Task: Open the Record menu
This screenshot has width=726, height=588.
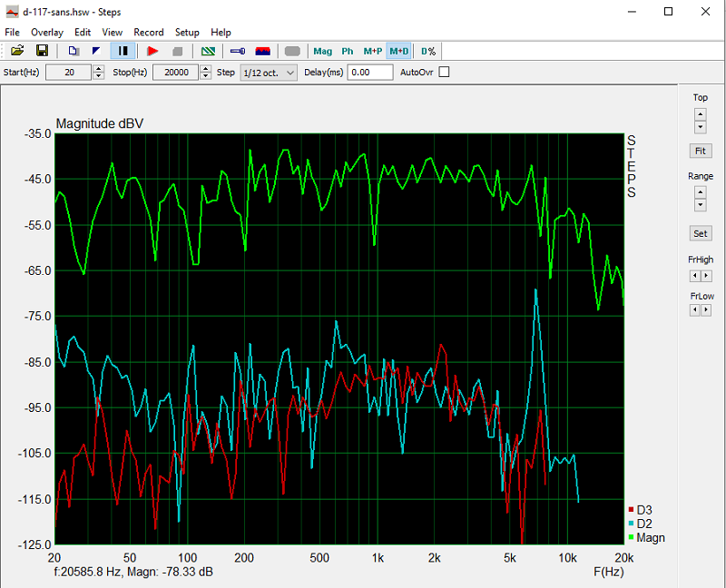Action: [x=149, y=33]
